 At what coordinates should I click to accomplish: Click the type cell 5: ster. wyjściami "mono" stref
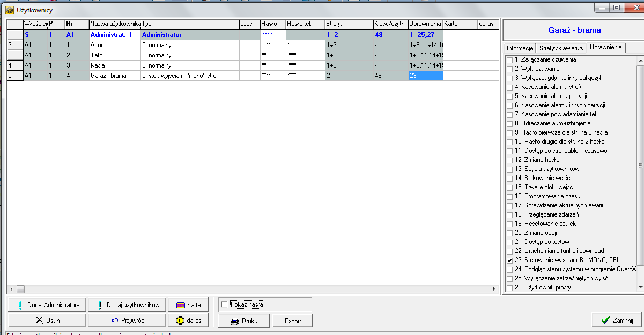pyautogui.click(x=190, y=76)
